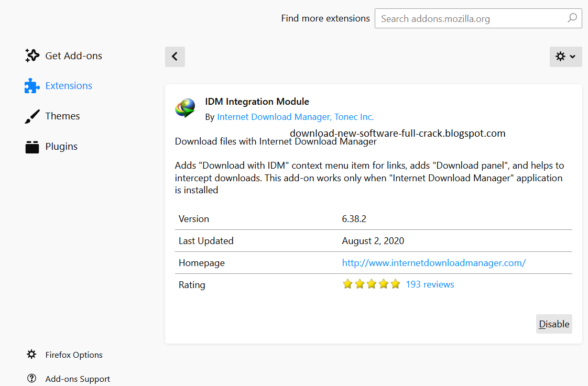Click the five-star rating display

[371, 284]
